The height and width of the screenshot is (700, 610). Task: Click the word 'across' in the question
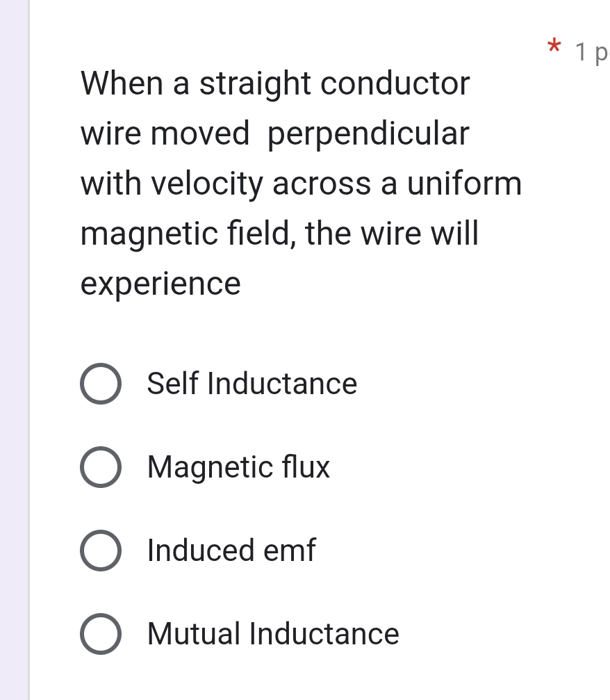pos(322,184)
